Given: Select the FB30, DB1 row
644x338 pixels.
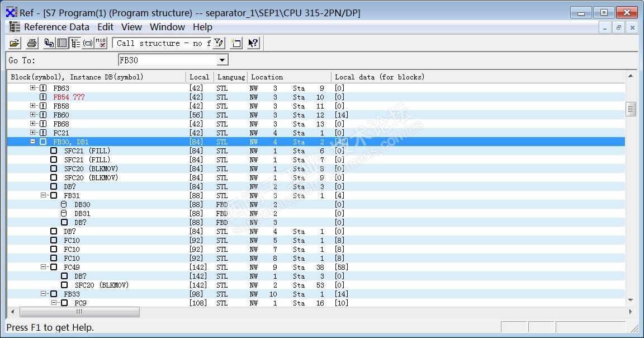Looking at the screenshot, I should click(316, 142).
